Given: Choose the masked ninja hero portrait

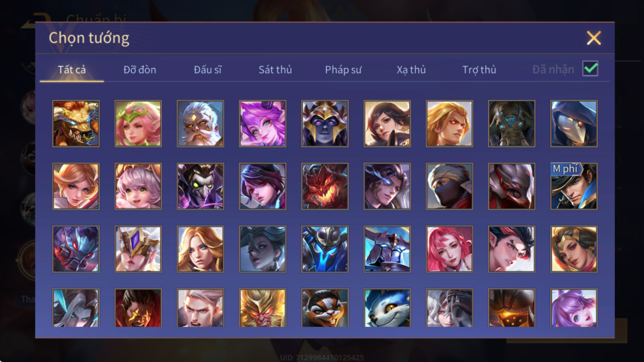Looking at the screenshot, I should click(449, 186).
